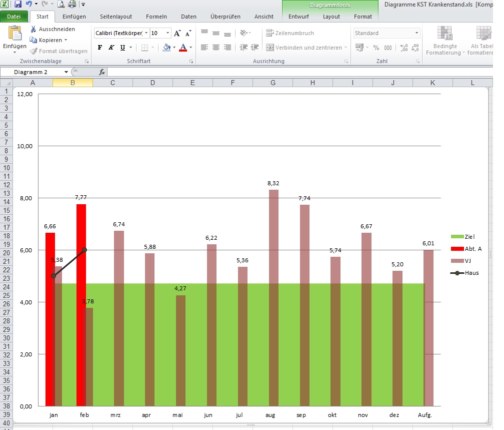This screenshot has width=504, height=430.
Task: Open the print preview icon
Action: click(61, 4)
